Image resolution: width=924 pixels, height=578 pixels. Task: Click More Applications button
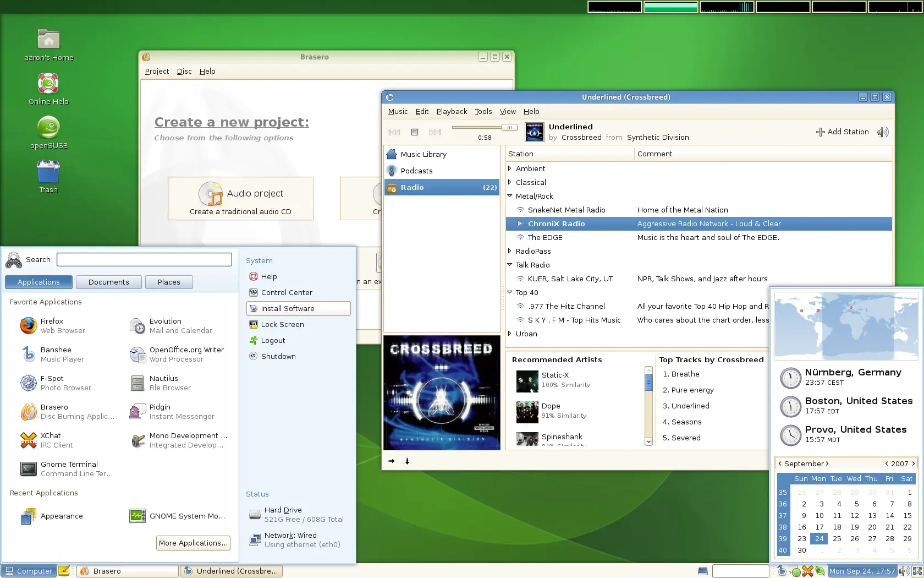pos(193,543)
